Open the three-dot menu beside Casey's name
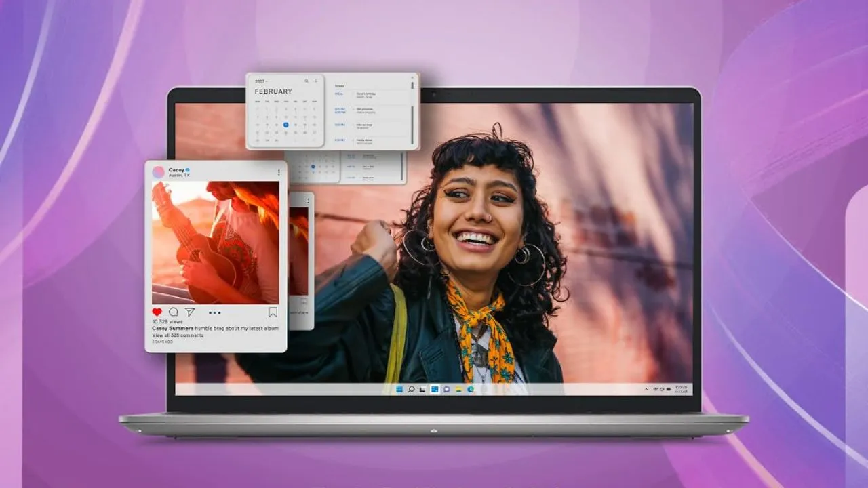Viewport: 868px width, 488px height. coord(278,172)
